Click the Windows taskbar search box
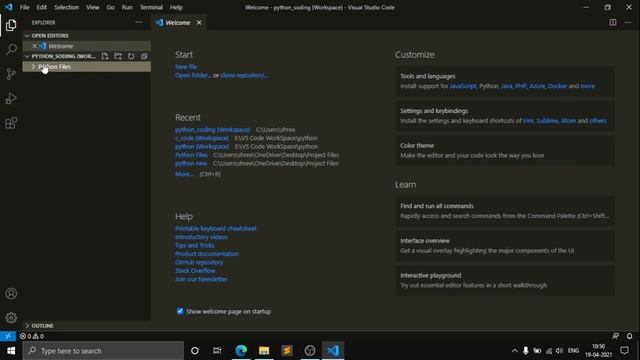 pyautogui.click(x=103, y=351)
